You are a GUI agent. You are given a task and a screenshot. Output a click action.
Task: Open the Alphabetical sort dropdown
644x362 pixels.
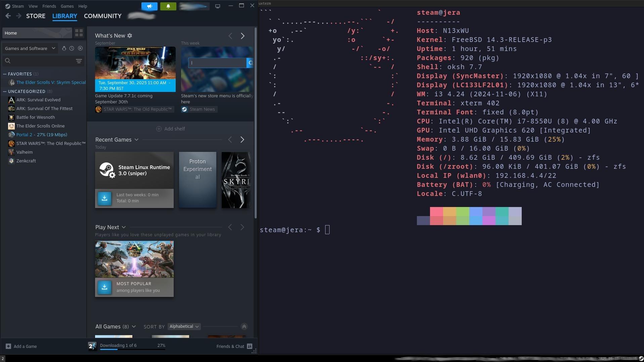(x=184, y=326)
